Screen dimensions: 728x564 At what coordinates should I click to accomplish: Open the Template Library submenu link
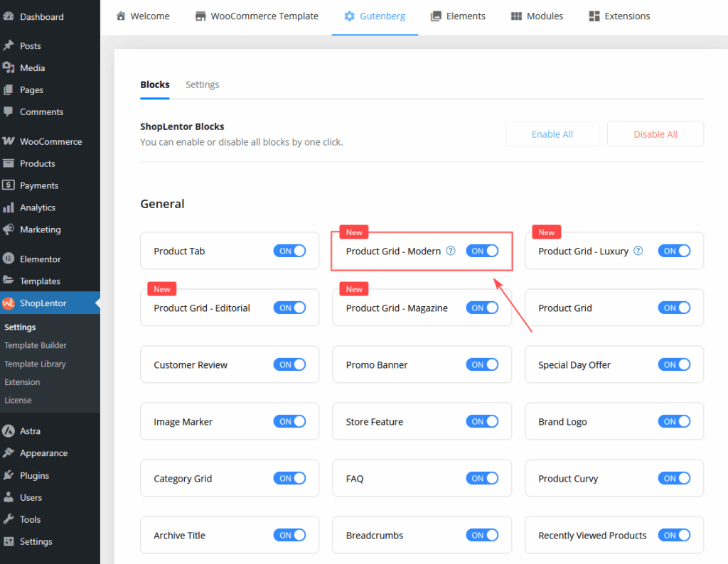(35, 364)
